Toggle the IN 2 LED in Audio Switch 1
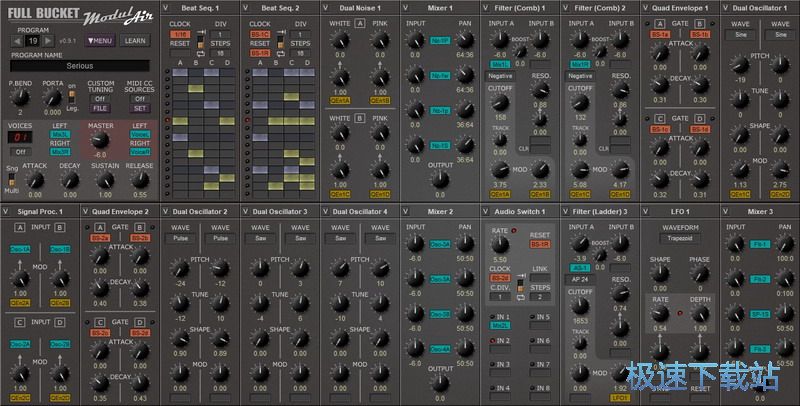 tap(492, 340)
